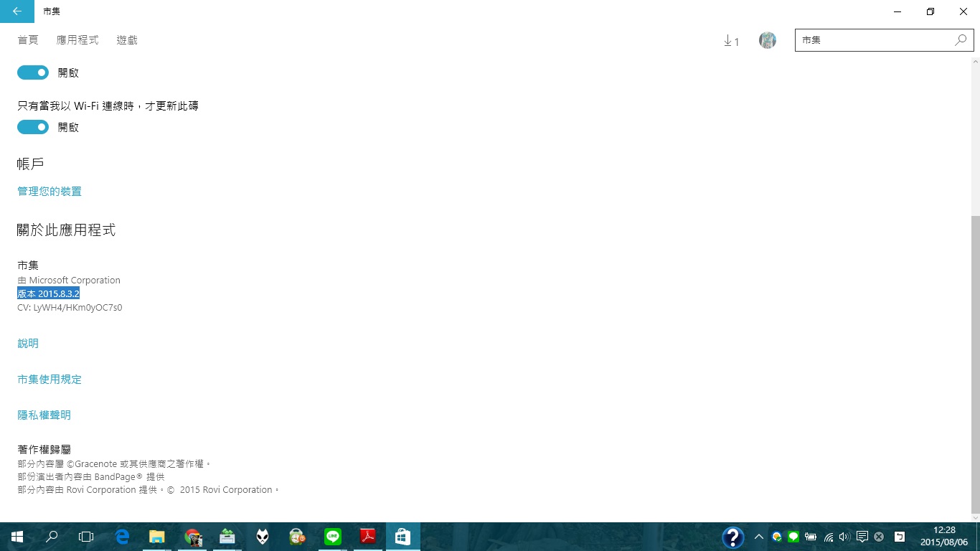Viewport: 980px width, 551px height.
Task: Open File Explorer from taskbar
Action: (x=157, y=537)
